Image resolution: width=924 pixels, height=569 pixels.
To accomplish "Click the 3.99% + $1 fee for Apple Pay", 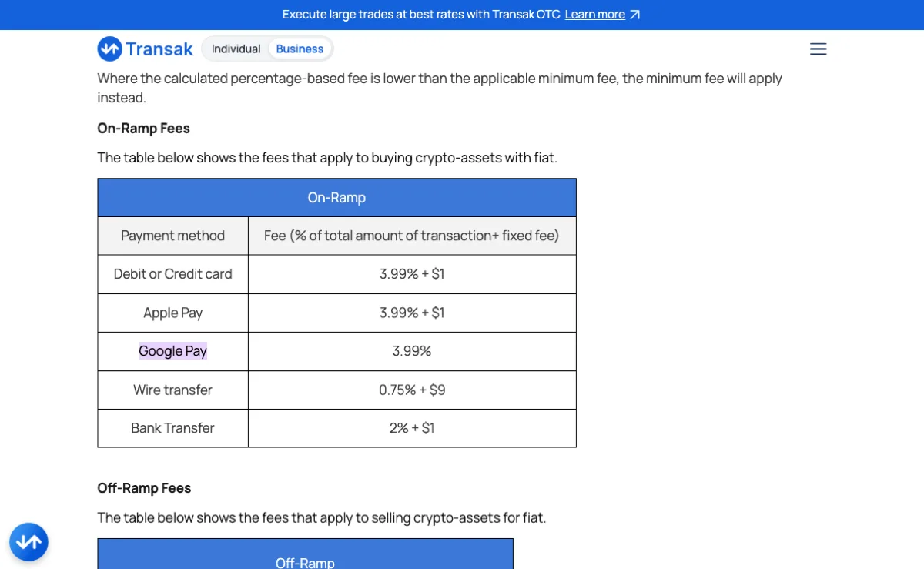I will pos(412,313).
